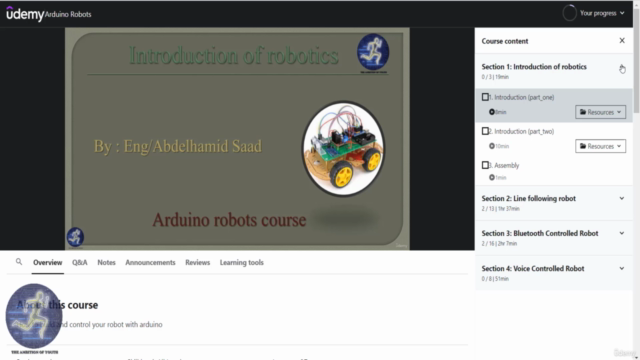Click play icon beside 10min duration
640x360 pixels.
tap(492, 146)
